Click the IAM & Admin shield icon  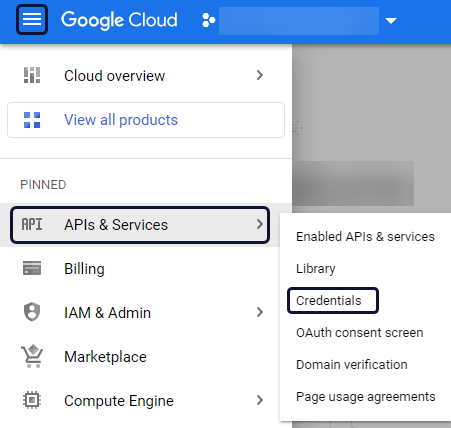click(32, 312)
